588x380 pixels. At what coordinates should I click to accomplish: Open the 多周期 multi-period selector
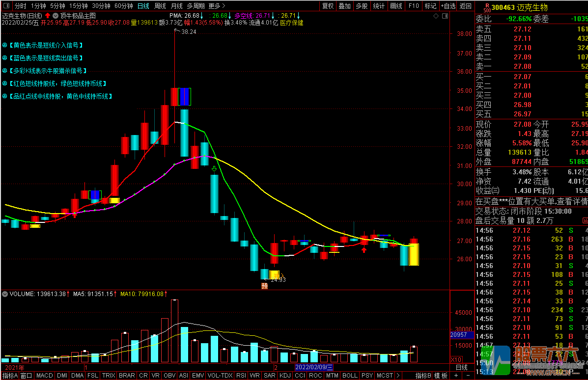(x=196, y=6)
